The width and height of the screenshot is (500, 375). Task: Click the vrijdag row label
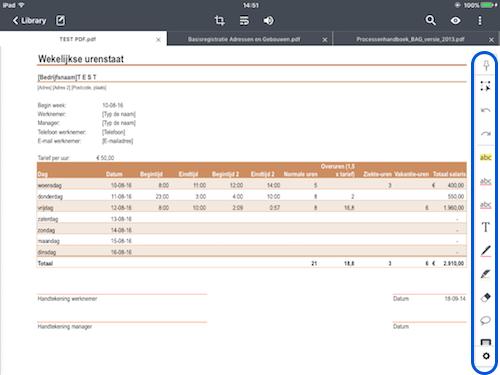point(45,208)
